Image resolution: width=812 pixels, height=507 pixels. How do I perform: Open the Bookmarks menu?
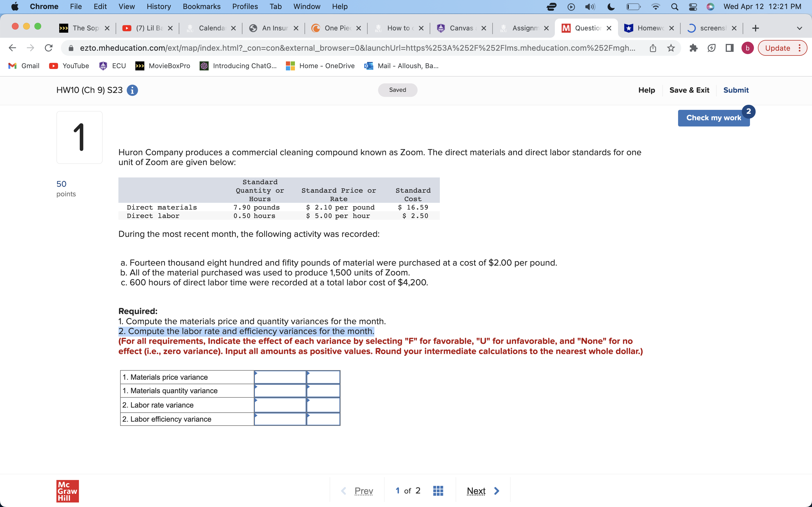click(x=202, y=6)
